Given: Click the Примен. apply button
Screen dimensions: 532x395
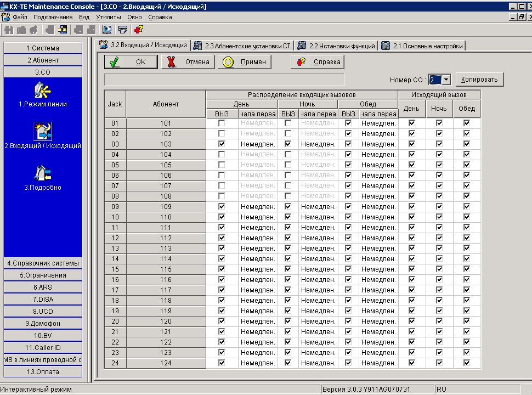Looking at the screenshot, I should [x=245, y=62].
